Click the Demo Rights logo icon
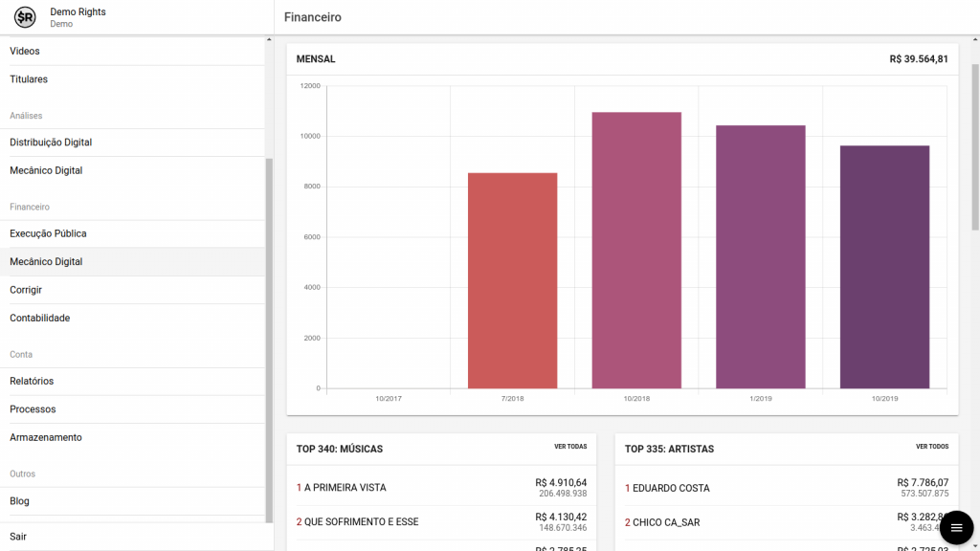980x551 pixels. coord(24,17)
